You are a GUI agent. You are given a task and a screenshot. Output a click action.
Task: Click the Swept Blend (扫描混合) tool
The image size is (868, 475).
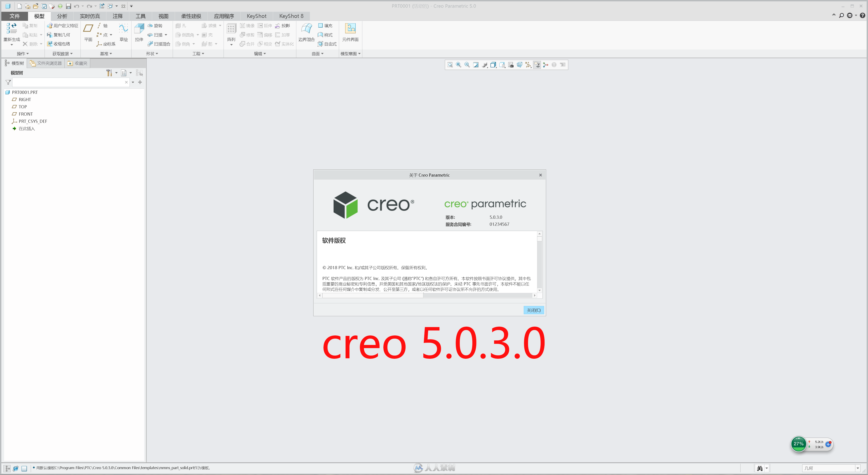(x=159, y=44)
